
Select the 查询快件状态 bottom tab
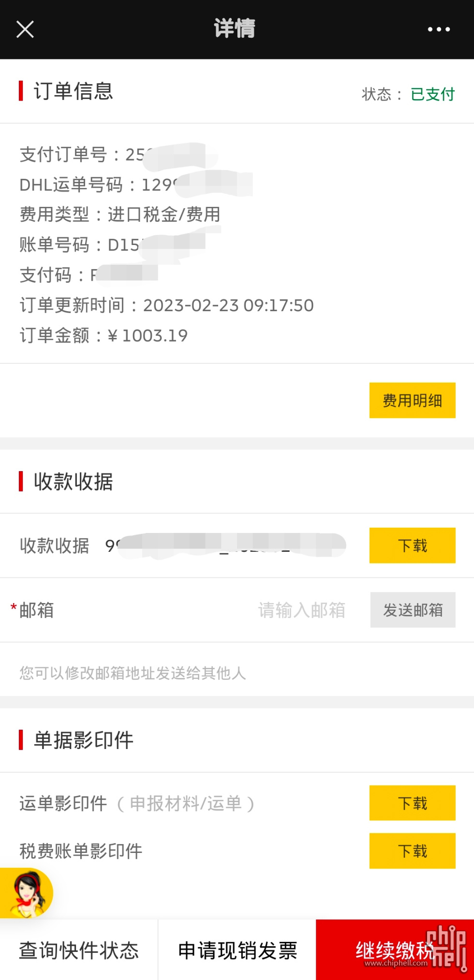pos(79,950)
